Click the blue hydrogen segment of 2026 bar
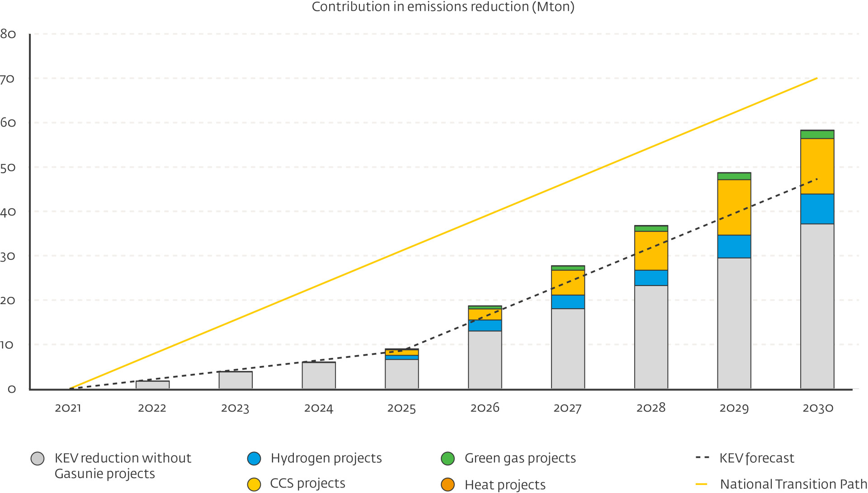 [485, 325]
